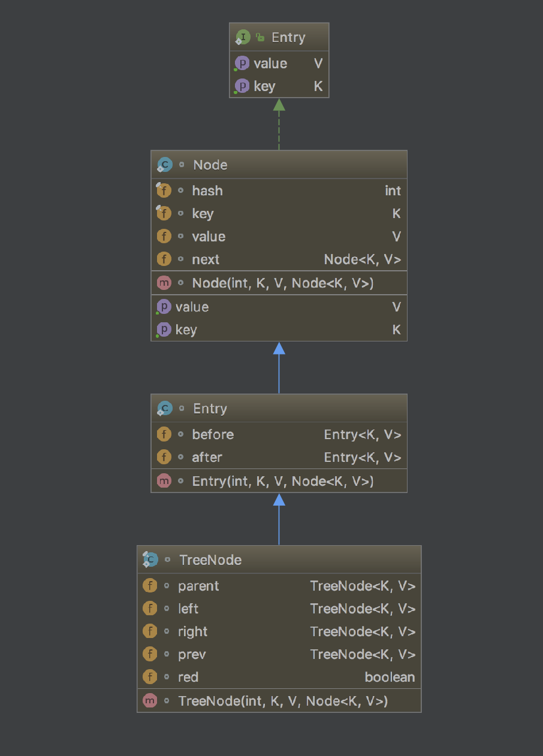Select the red boolean field in TreeNode

click(188, 678)
